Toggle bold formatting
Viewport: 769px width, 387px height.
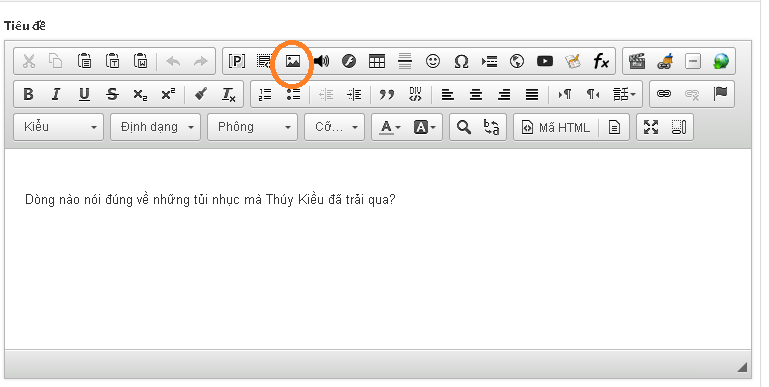[29, 94]
